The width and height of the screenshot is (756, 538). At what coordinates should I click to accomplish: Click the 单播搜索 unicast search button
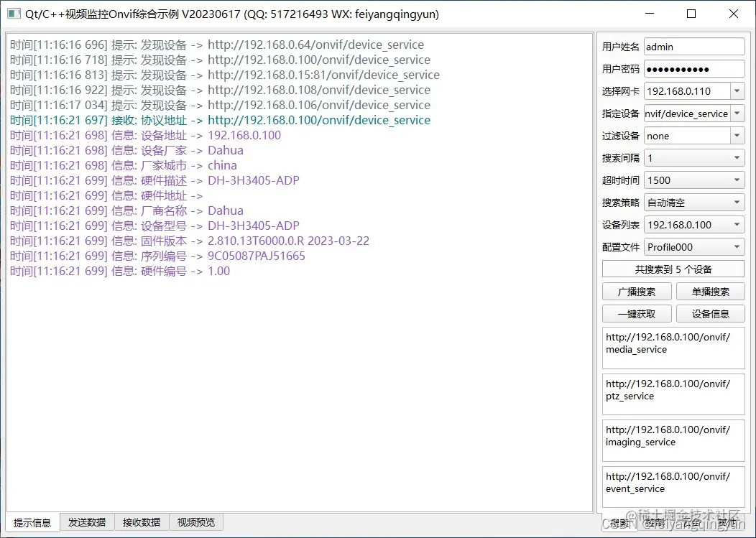(x=710, y=291)
